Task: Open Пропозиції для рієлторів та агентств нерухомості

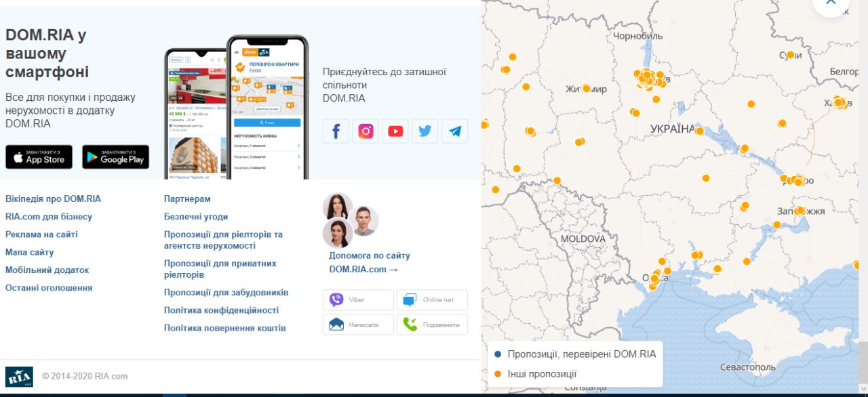Action: (x=223, y=240)
